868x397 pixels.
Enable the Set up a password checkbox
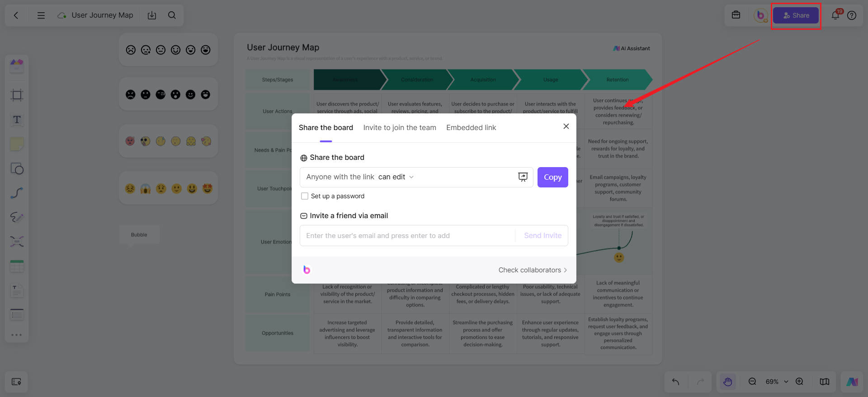click(x=305, y=196)
